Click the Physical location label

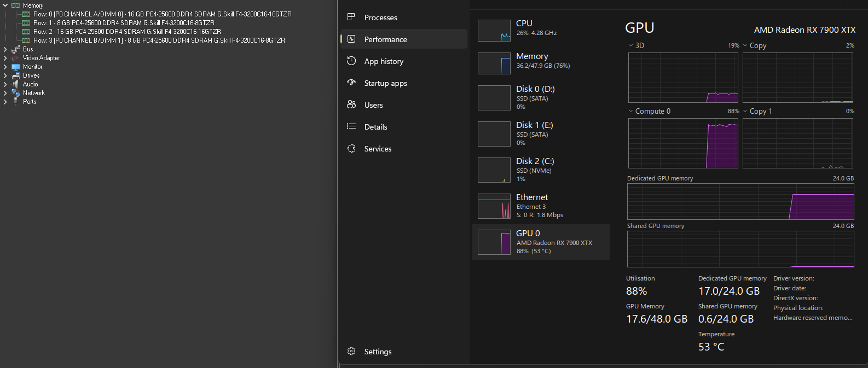(x=798, y=308)
